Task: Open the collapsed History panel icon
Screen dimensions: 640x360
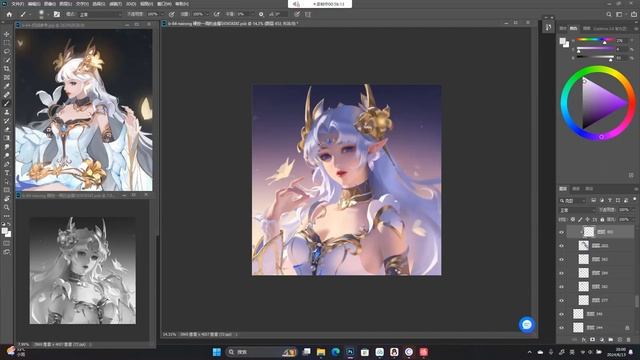Action: 548,27
